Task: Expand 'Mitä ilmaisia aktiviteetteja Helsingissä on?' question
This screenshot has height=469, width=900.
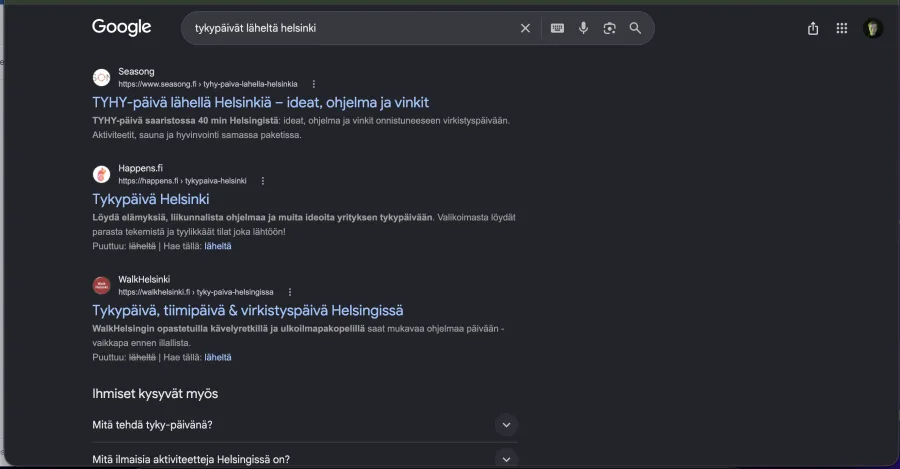Action: pos(305,459)
